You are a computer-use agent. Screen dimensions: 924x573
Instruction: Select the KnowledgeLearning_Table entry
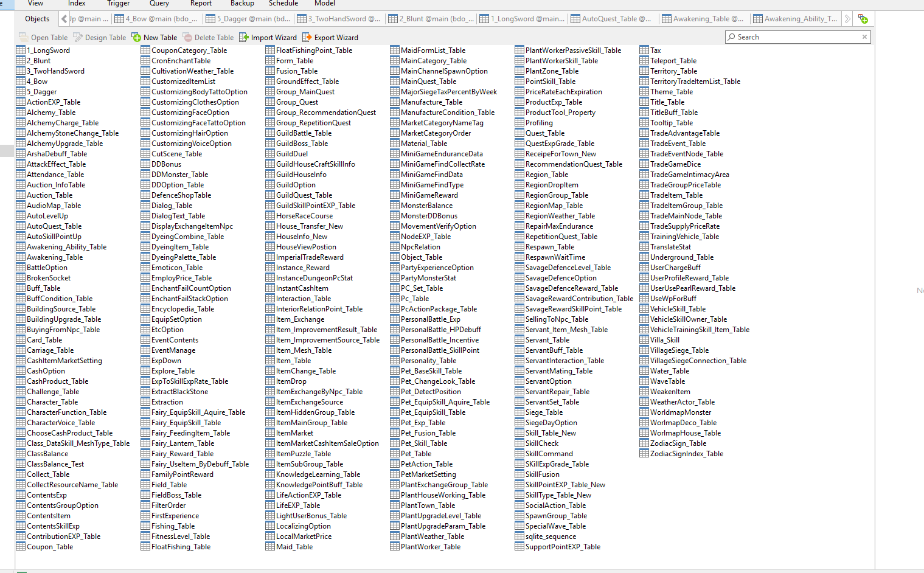[318, 474]
